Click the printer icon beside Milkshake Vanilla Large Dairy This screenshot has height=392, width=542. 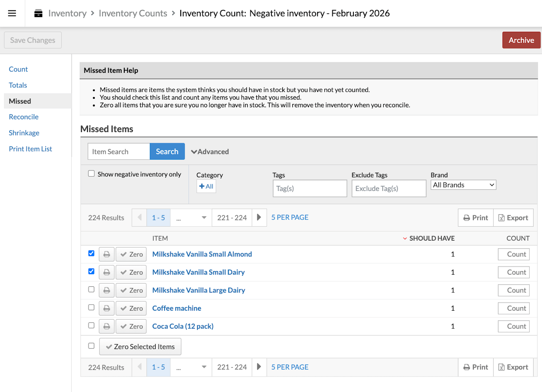tap(106, 290)
